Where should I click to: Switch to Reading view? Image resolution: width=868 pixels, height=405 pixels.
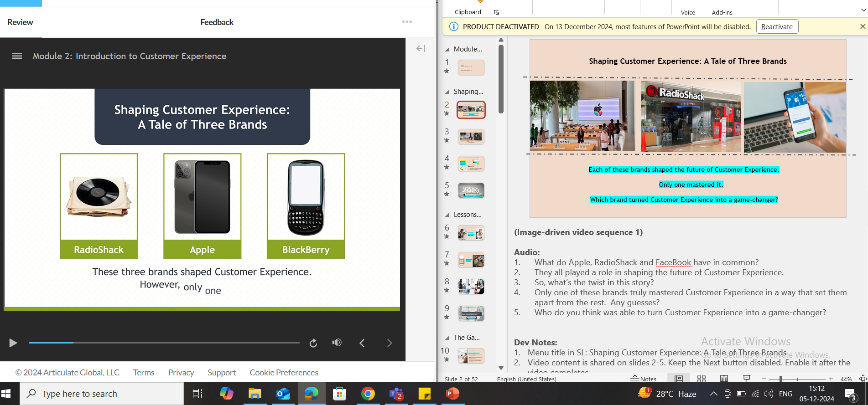[x=724, y=379]
